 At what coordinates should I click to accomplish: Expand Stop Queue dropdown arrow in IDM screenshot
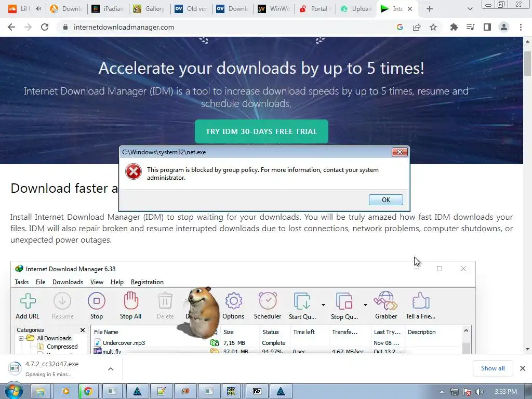365,304
